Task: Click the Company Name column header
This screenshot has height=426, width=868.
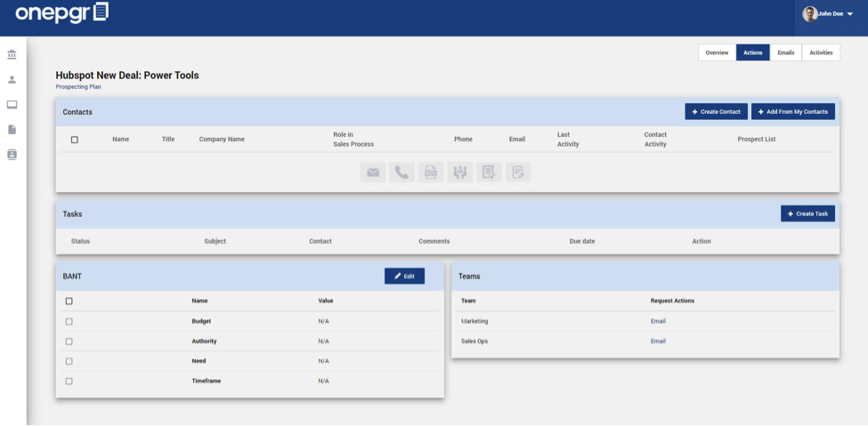Action: click(222, 140)
